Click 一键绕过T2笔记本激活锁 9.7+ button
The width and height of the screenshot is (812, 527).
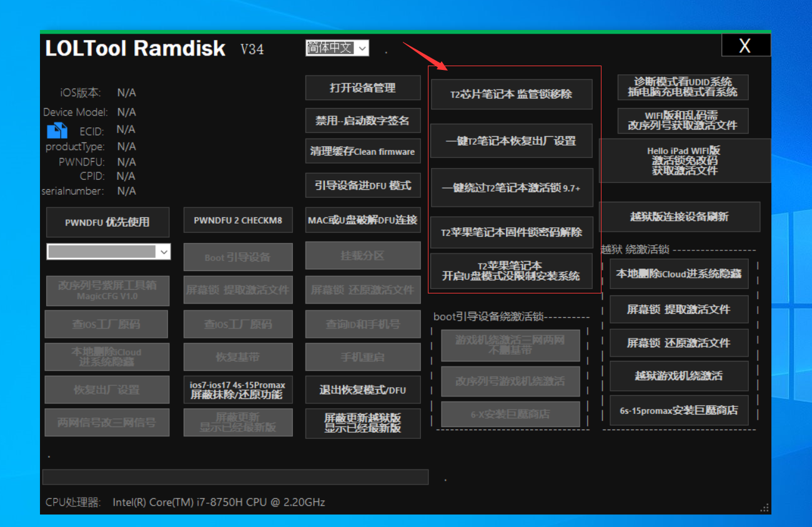coord(512,187)
